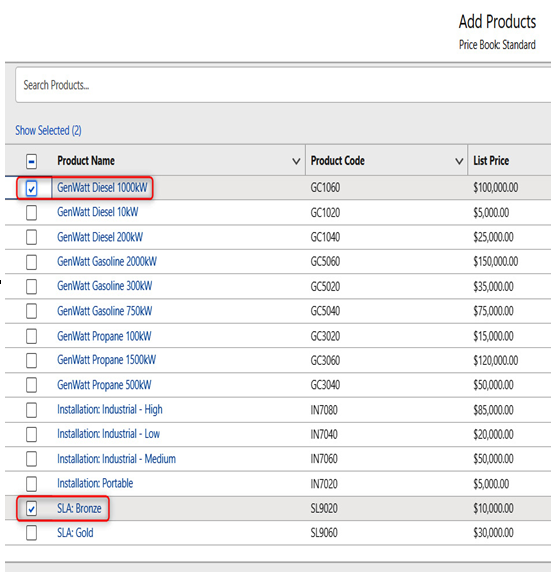Viewport: 553px width, 574px height.
Task: Select product code GC5020 cell
Action: [325, 286]
